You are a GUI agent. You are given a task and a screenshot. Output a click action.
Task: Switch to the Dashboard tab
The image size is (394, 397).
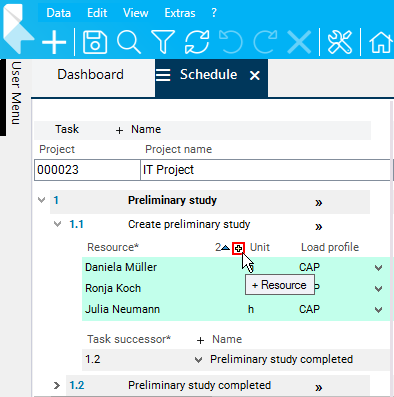[90, 74]
